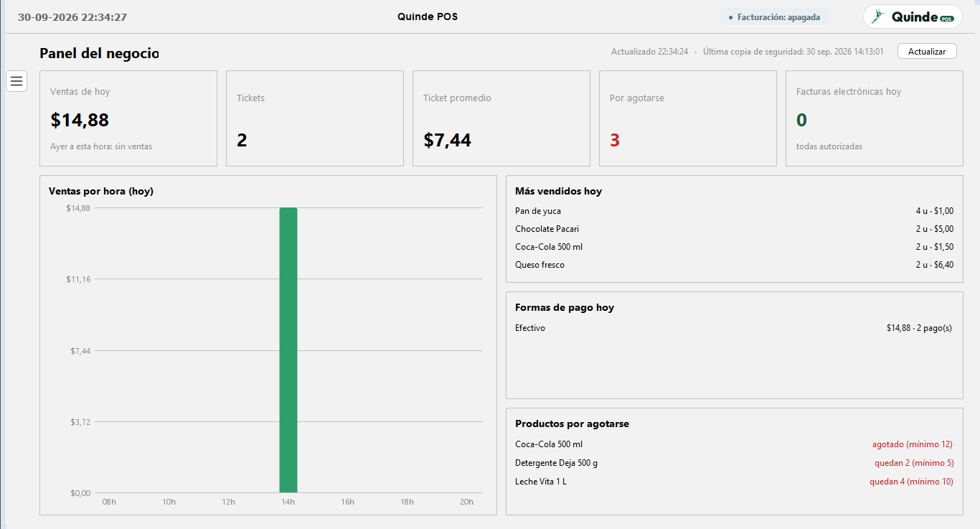
Task: Click '$14,88 · 2 pago(s)' value
Action: pos(919,328)
